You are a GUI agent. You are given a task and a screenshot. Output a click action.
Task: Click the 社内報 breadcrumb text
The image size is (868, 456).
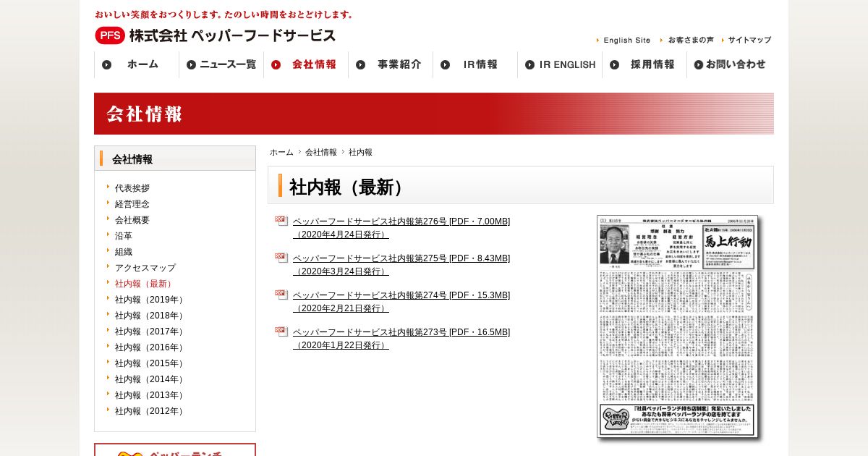pos(360,152)
